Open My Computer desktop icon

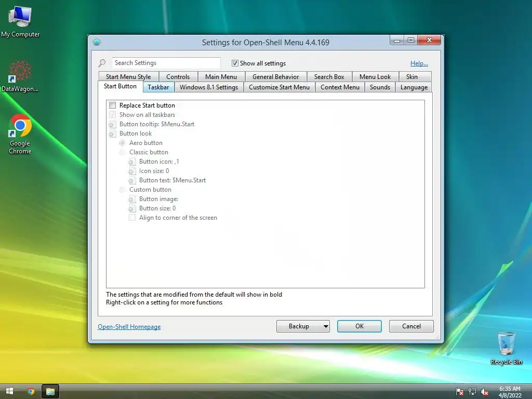[20, 21]
